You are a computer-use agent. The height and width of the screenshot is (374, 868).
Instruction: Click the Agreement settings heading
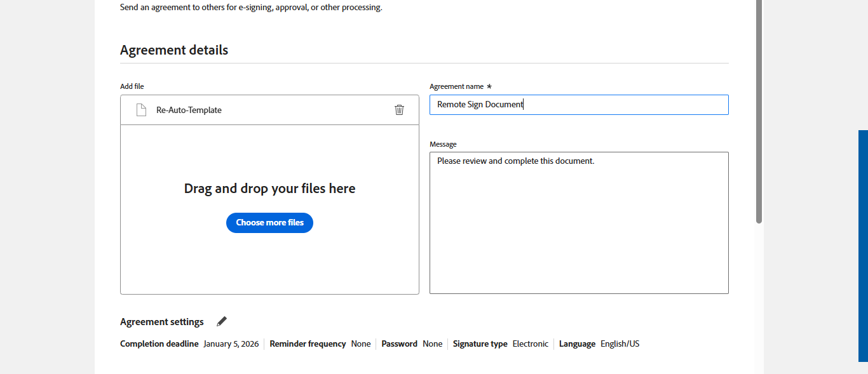pos(162,322)
